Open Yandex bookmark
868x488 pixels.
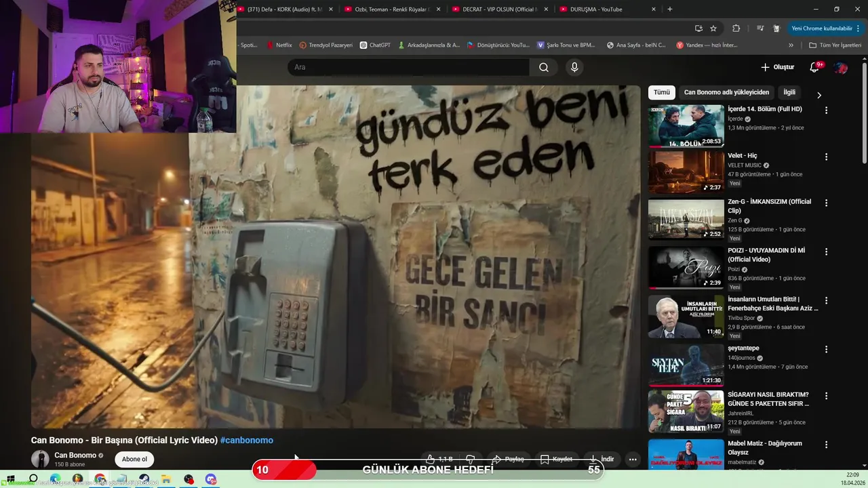pyautogui.click(x=707, y=45)
